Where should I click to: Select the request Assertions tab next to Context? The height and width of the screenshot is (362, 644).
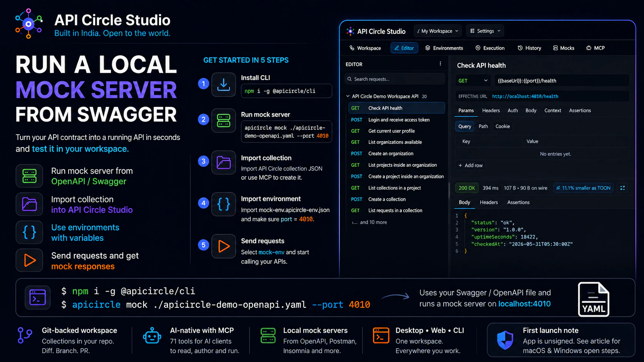pyautogui.click(x=580, y=110)
